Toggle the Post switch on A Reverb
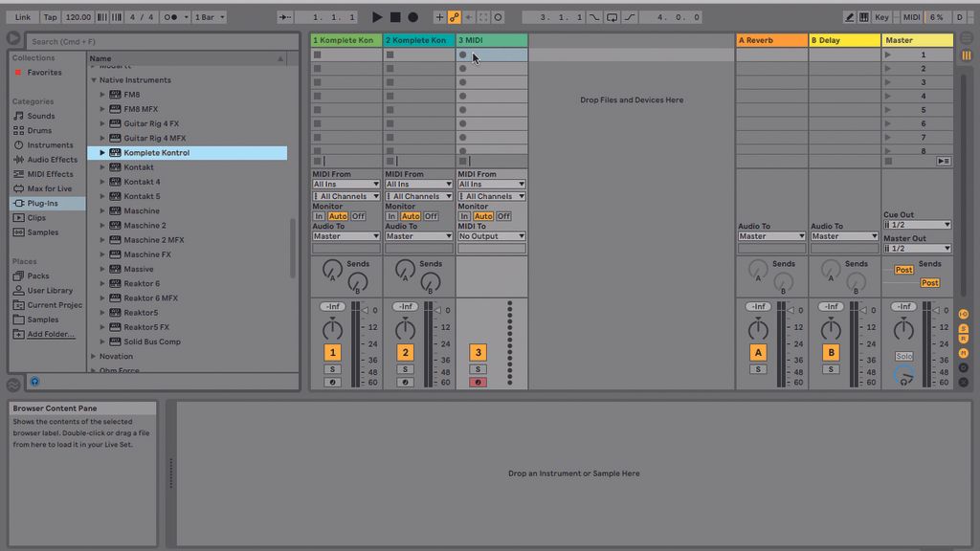This screenshot has width=980, height=551. pyautogui.click(x=903, y=269)
